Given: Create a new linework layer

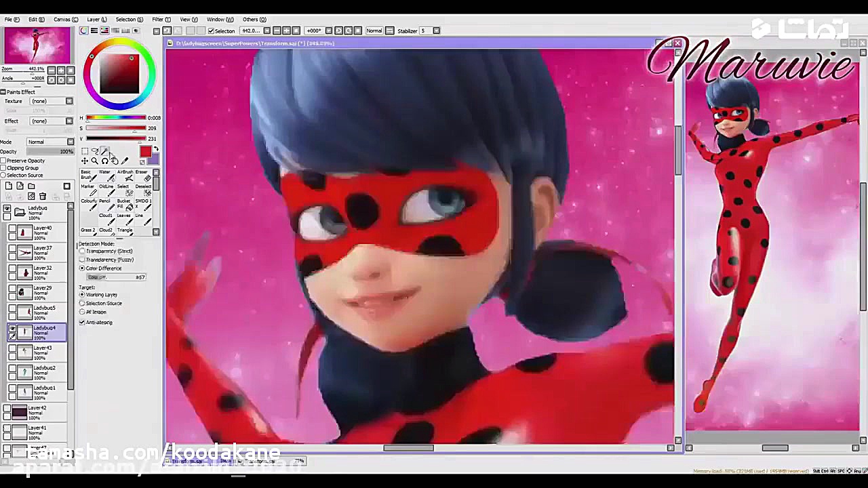Looking at the screenshot, I should [20, 186].
